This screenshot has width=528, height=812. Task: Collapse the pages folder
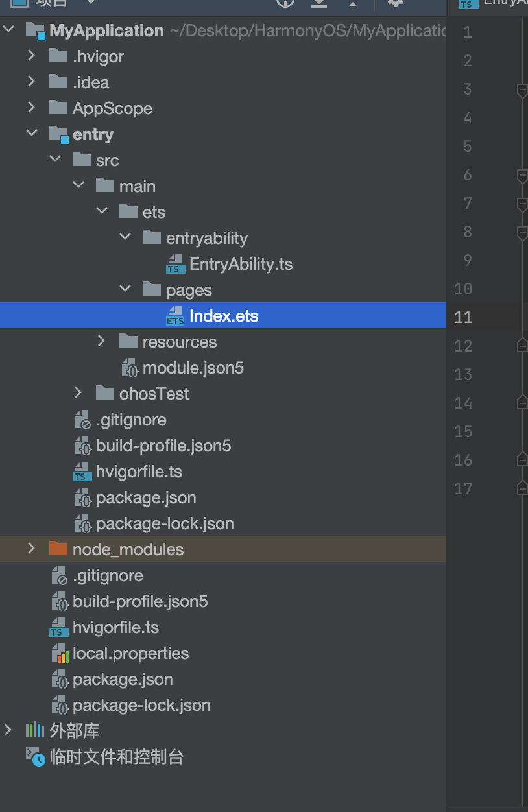[x=125, y=290]
